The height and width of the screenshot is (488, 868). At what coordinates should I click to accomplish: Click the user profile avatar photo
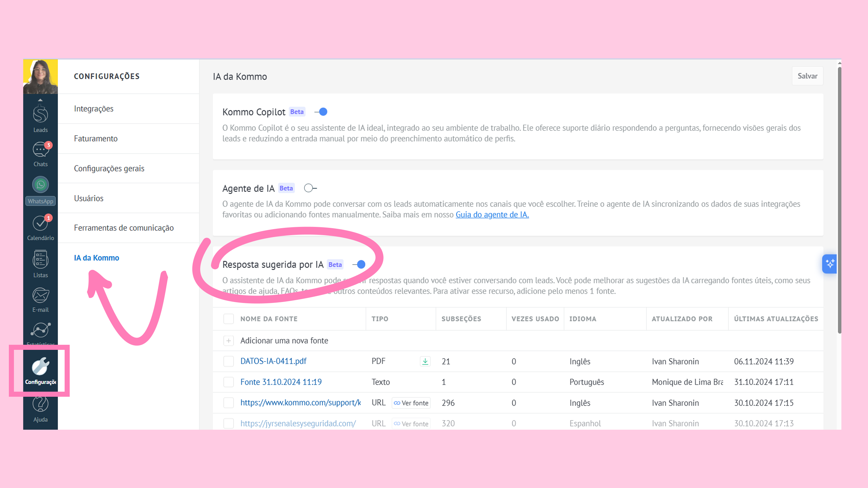(x=41, y=76)
